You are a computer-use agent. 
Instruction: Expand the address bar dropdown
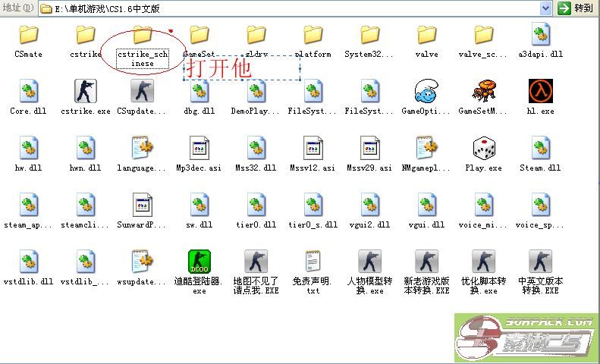pos(546,8)
